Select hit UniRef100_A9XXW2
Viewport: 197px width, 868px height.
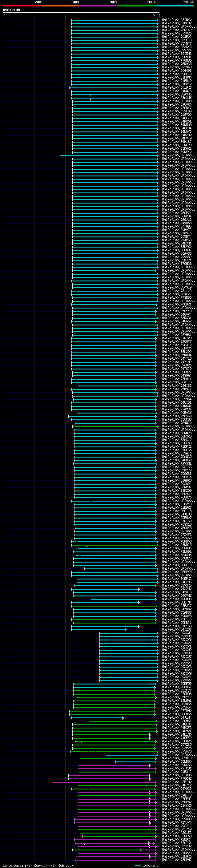click(176, 633)
